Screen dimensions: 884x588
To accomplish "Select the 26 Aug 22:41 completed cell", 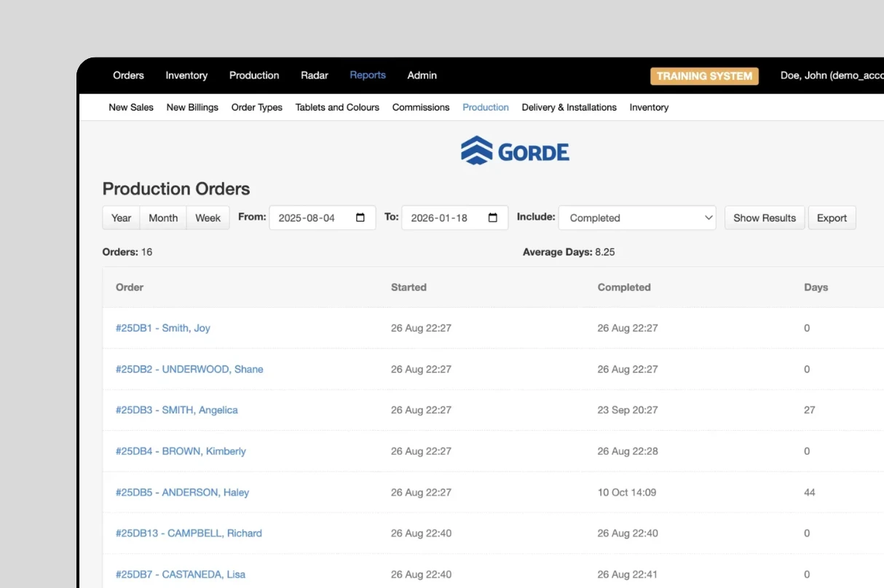I will 628,574.
